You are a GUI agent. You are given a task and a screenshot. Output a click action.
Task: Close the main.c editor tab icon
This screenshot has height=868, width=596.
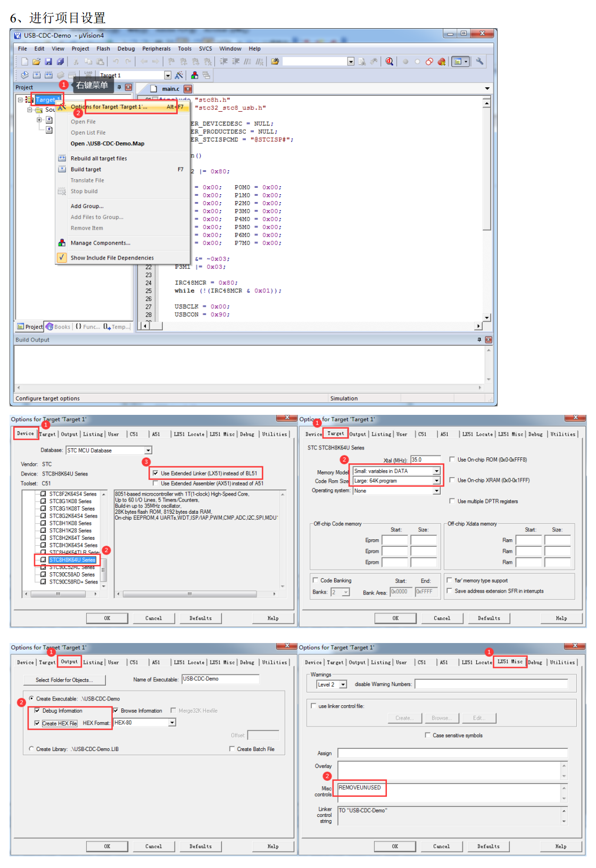[188, 89]
